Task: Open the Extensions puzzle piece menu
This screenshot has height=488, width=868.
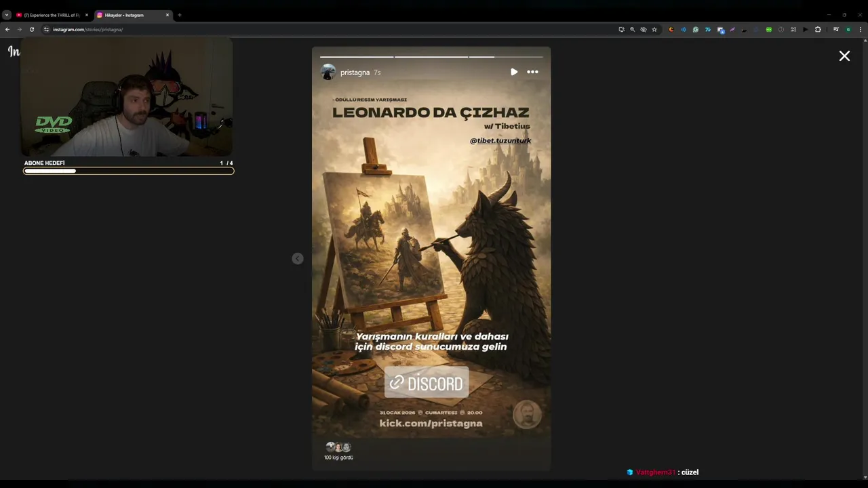Action: (818, 30)
